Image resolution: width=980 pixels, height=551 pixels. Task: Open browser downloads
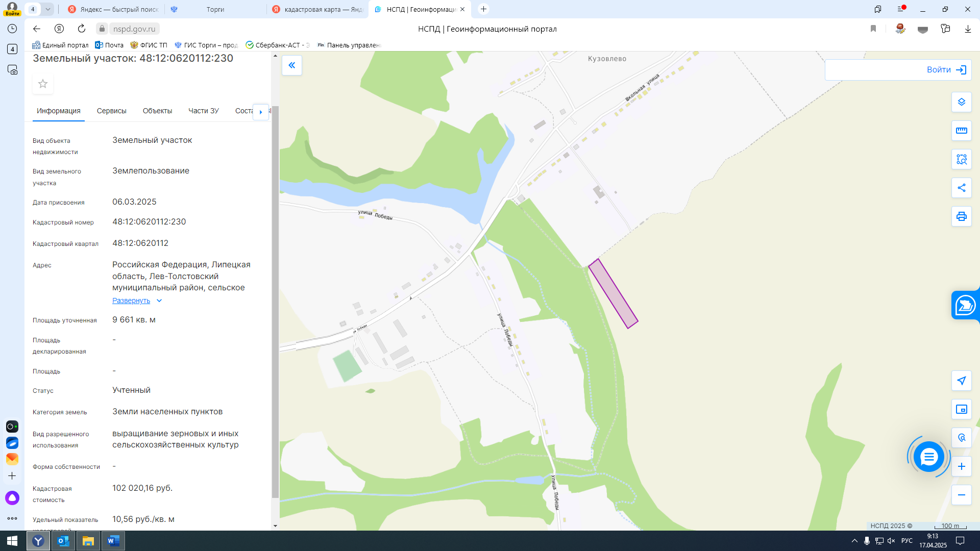pos(968,29)
